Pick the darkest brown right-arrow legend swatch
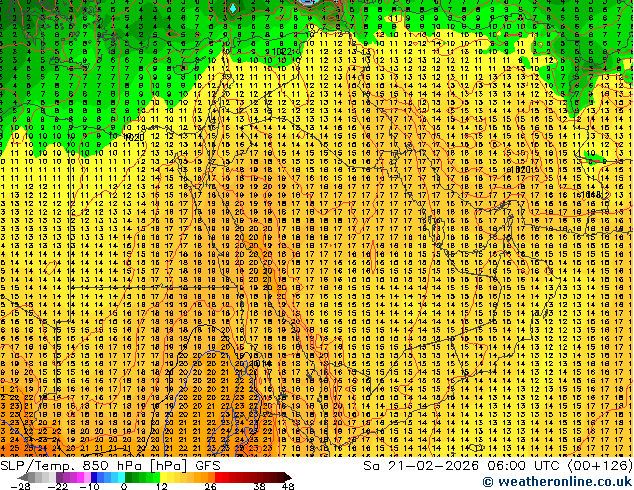 pyautogui.click(x=288, y=477)
